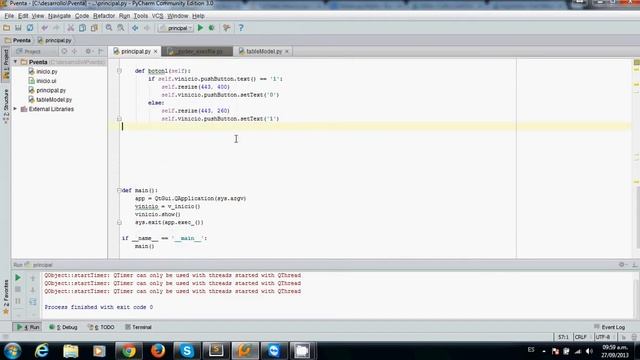Viewport: 640px width, 360px height.
Task: Open the Code menu
Action: coord(82,16)
